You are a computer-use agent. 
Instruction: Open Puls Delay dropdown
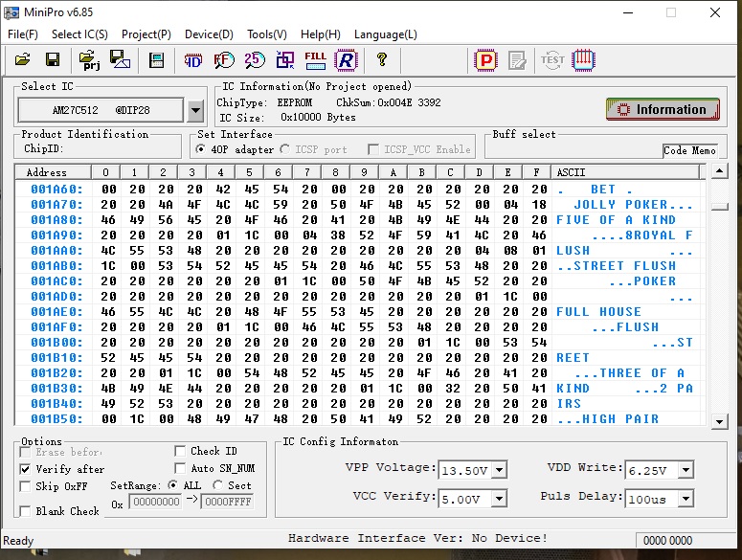click(686, 499)
